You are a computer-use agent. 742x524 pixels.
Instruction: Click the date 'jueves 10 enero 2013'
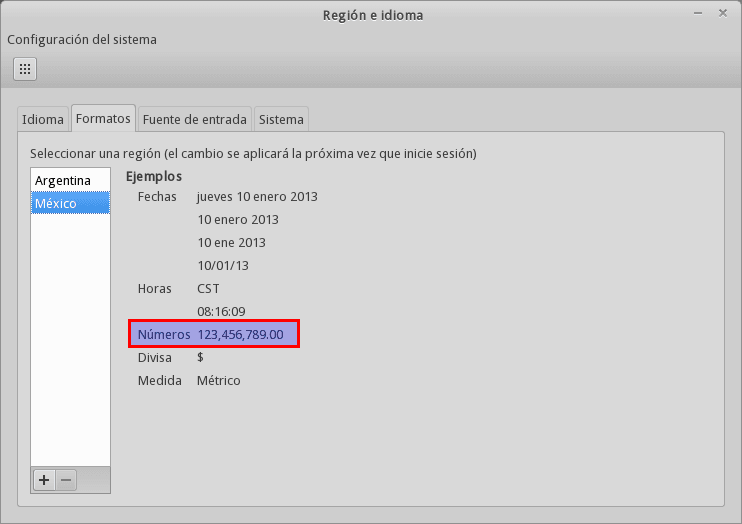(257, 196)
